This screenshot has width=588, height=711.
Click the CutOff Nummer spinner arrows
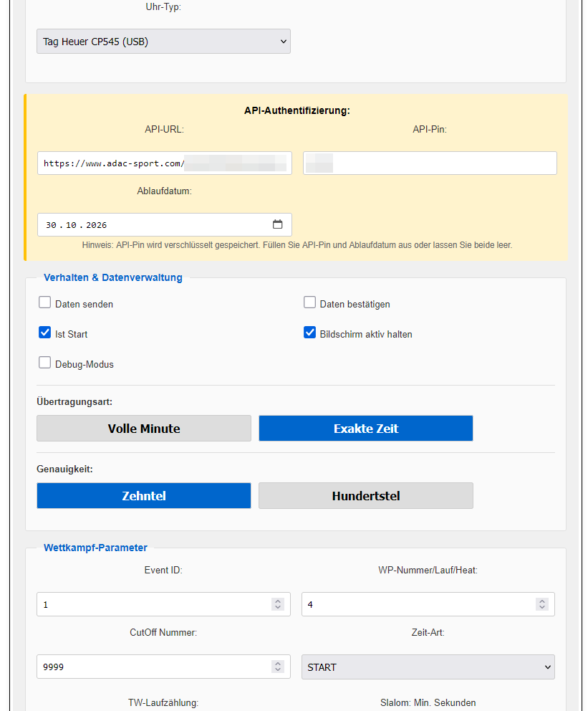click(x=278, y=667)
